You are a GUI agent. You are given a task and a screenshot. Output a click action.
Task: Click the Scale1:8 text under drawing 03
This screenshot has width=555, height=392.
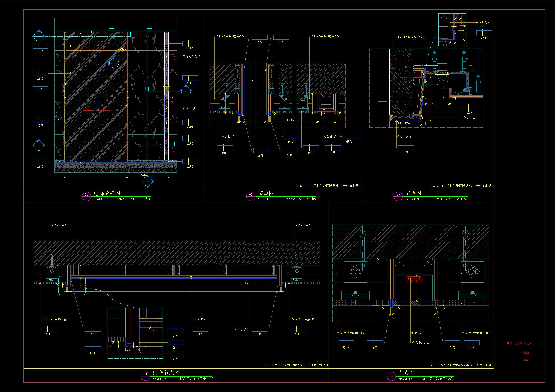412,199
